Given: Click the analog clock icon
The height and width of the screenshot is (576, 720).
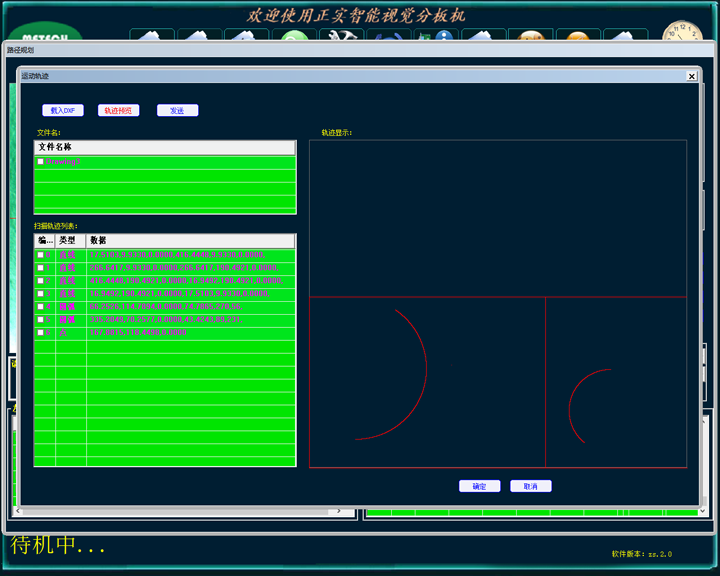Looking at the screenshot, I should click(x=682, y=30).
